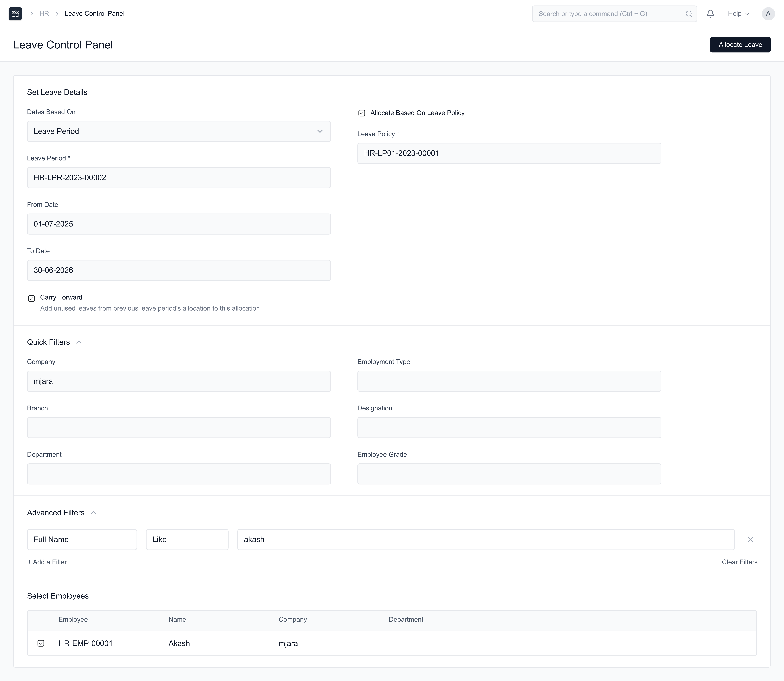Focus the Department filter field
This screenshot has height=681, width=784.
point(178,474)
